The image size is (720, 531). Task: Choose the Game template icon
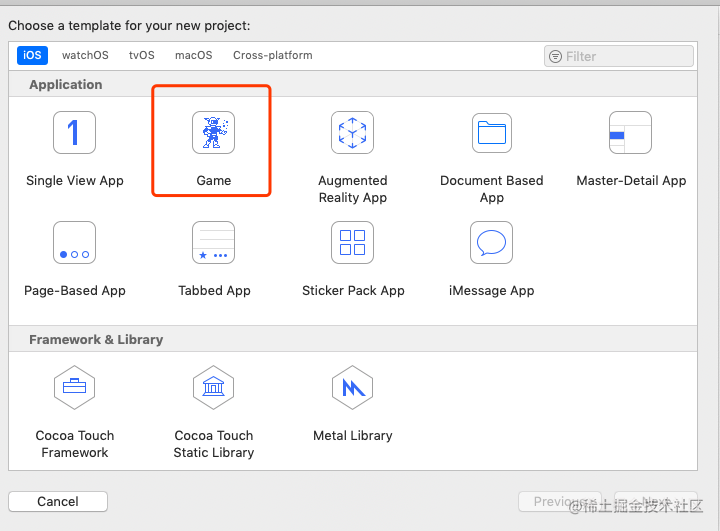tap(214, 132)
